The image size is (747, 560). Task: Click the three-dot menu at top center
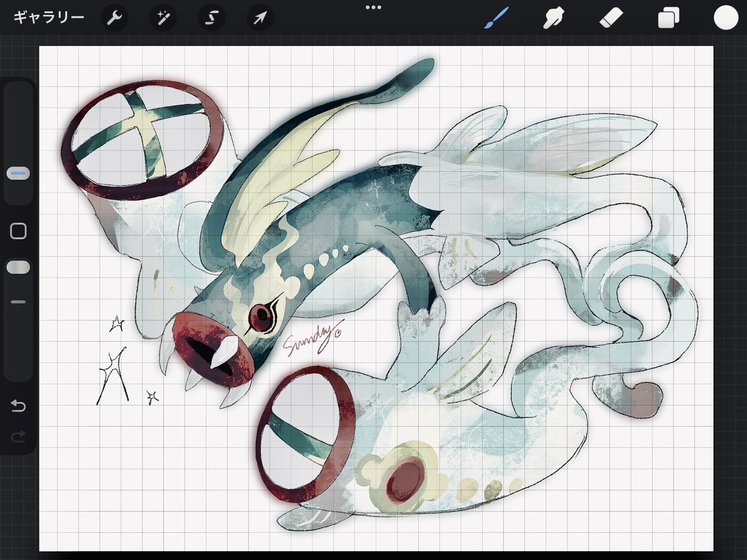tap(374, 7)
